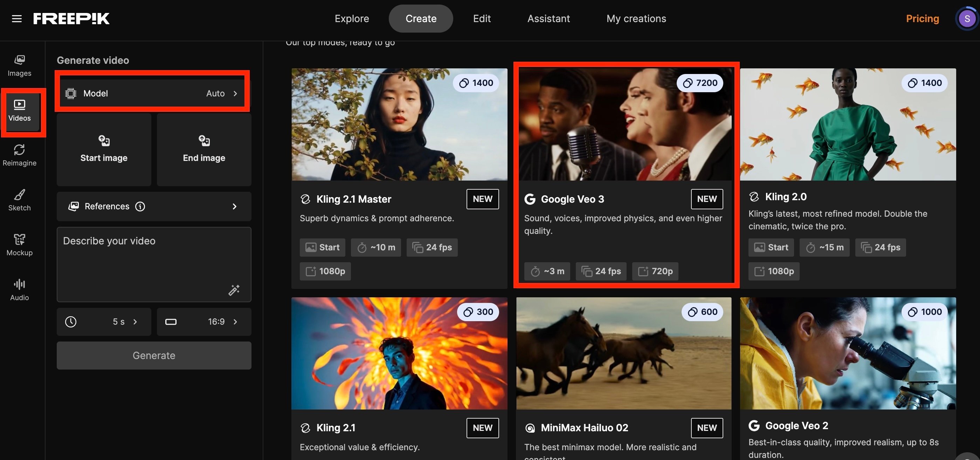Image resolution: width=980 pixels, height=460 pixels.
Task: Click the 300 credits badge on Kling 2.1
Action: (x=478, y=312)
